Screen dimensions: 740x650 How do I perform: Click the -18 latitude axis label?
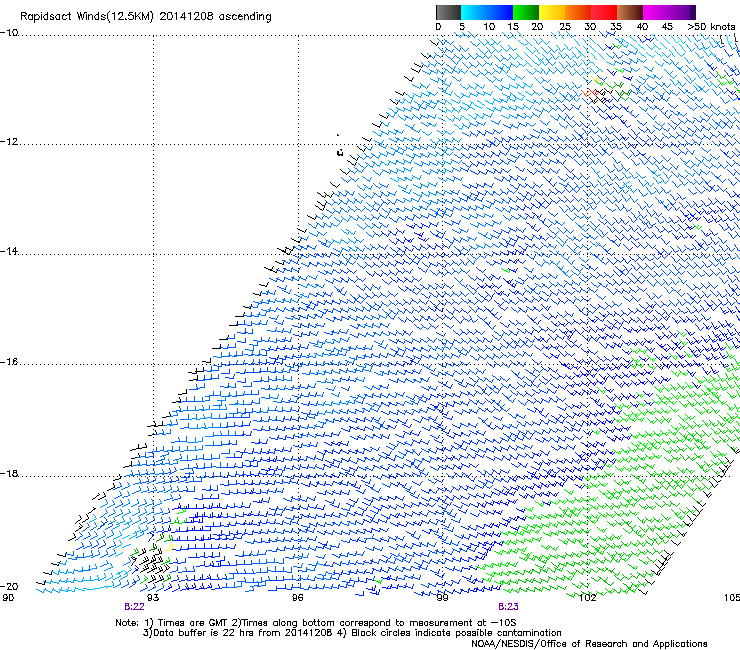coord(9,473)
